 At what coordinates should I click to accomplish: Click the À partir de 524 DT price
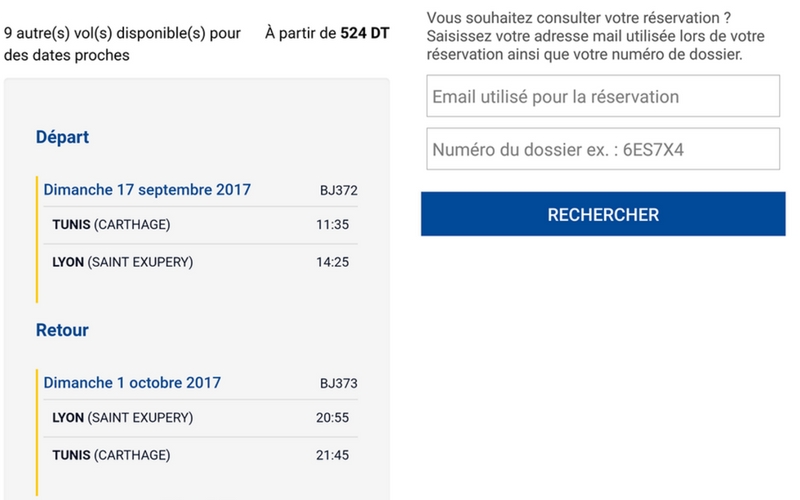click(327, 33)
